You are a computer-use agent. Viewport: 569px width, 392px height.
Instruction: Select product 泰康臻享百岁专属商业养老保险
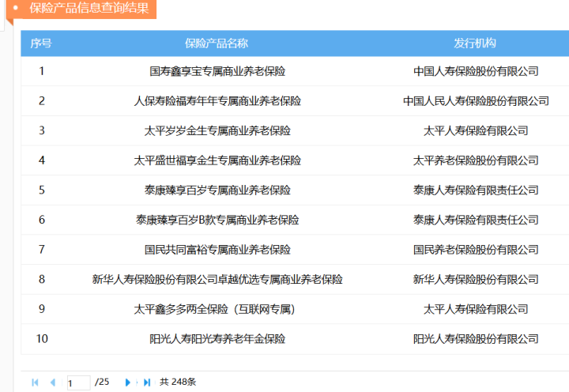(x=217, y=190)
